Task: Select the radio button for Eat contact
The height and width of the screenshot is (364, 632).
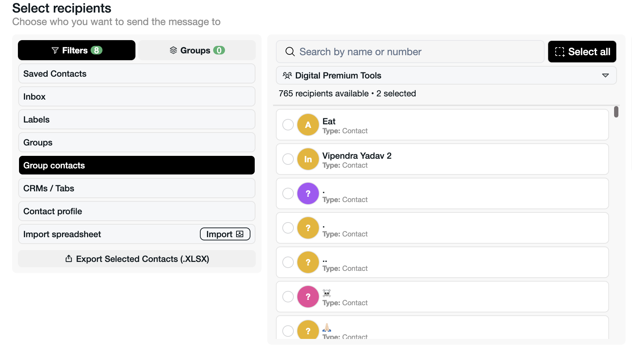Action: (288, 125)
